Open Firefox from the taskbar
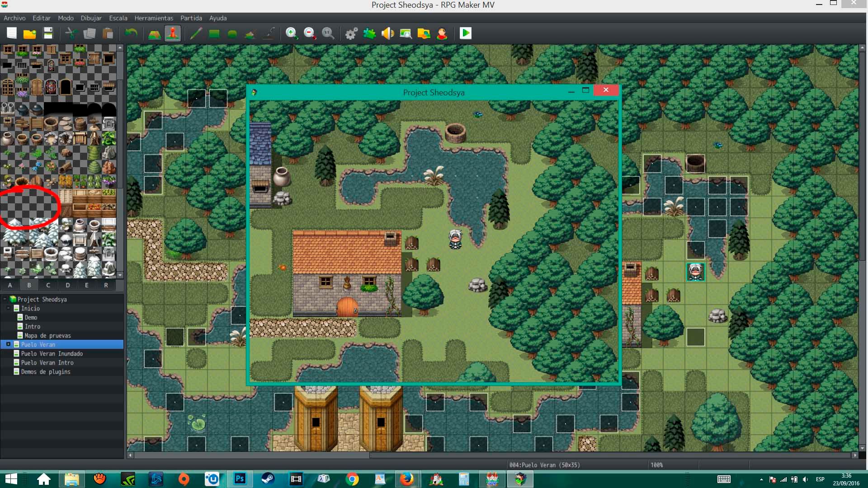The width and height of the screenshot is (868, 488). (x=407, y=479)
